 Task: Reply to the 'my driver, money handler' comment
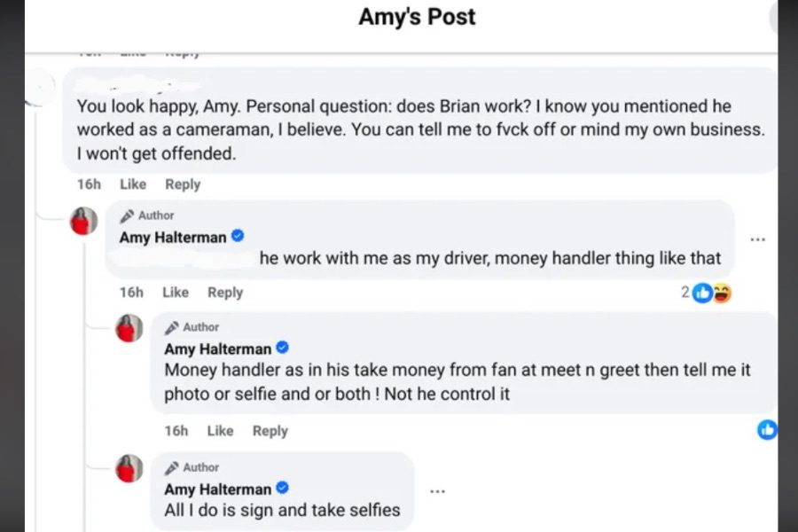pos(225,293)
